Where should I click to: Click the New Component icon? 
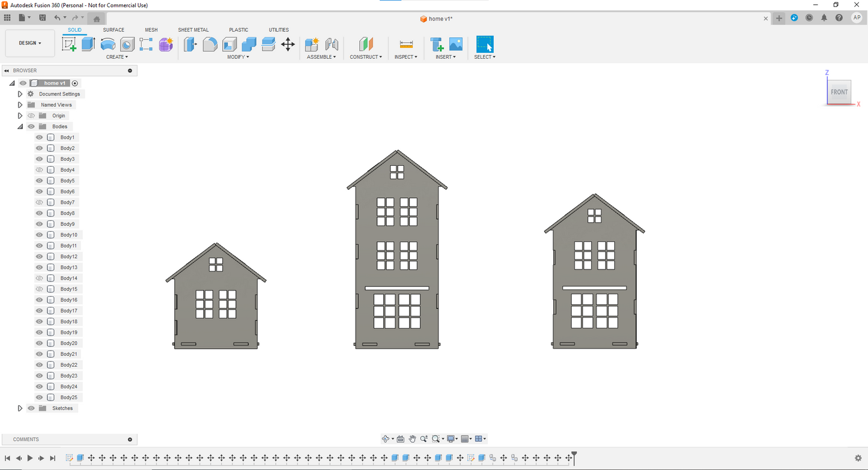click(x=312, y=44)
